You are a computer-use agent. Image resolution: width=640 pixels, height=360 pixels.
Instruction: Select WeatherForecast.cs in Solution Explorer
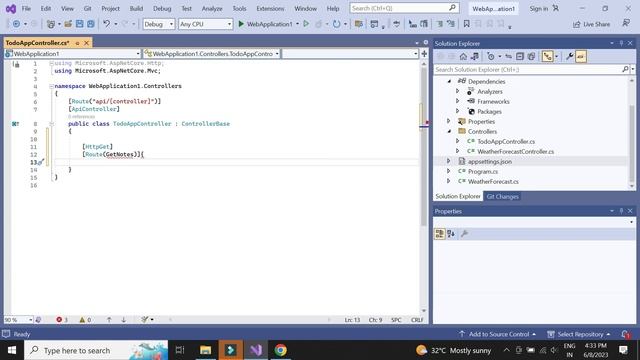point(493,181)
